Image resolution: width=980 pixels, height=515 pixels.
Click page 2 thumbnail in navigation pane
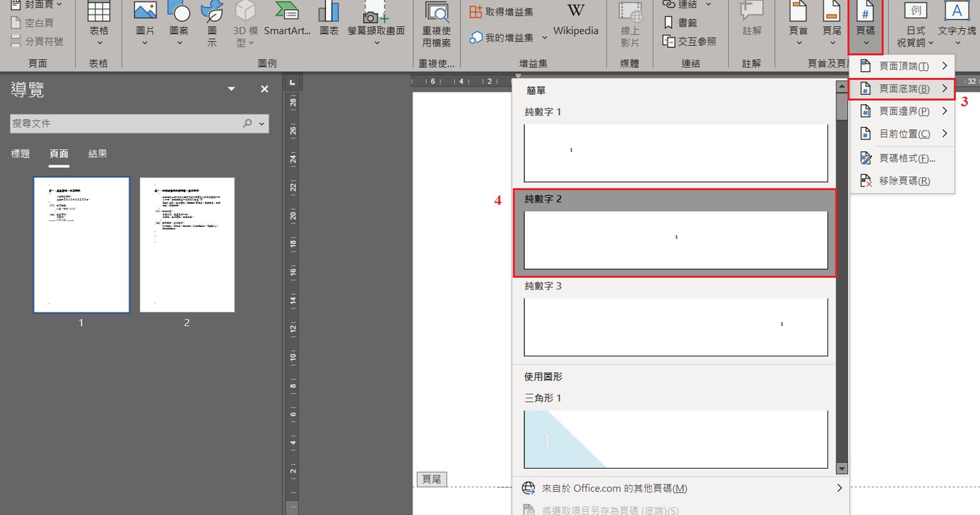point(187,244)
